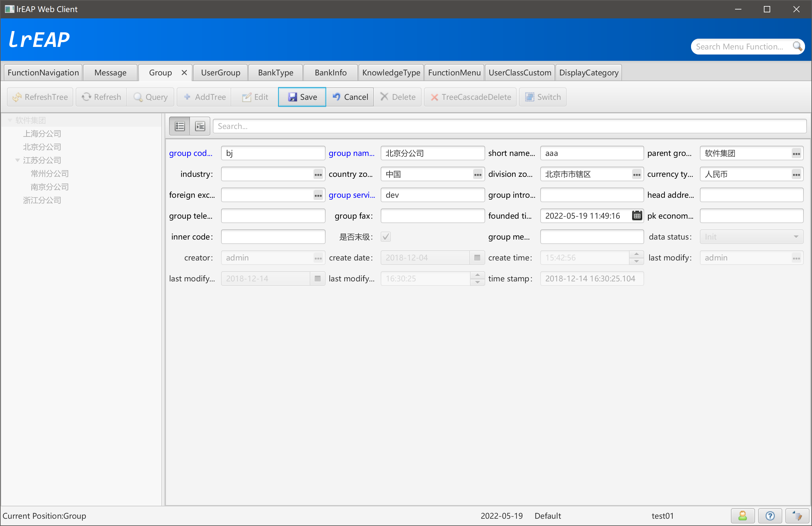The height and width of the screenshot is (526, 812).
Task: Click the Refresh toolbar button
Action: 101,97
